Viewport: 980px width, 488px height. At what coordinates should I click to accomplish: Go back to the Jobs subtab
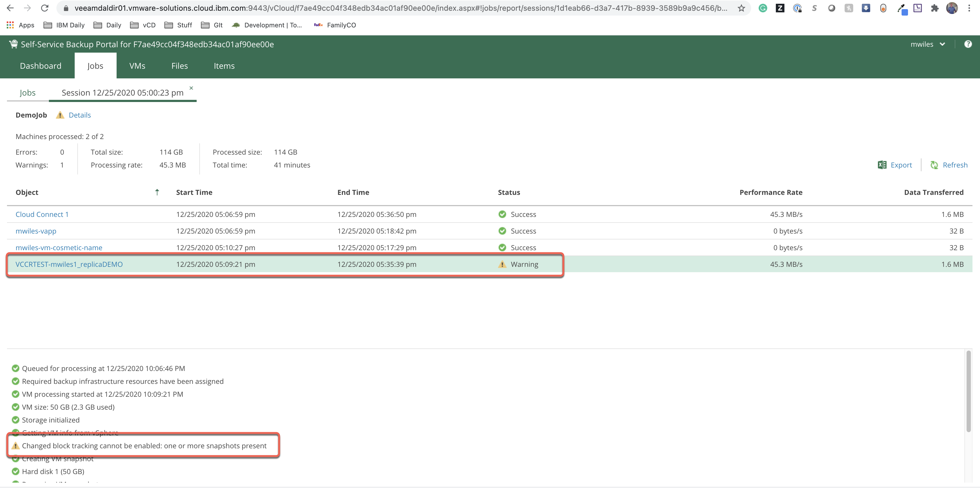click(27, 93)
